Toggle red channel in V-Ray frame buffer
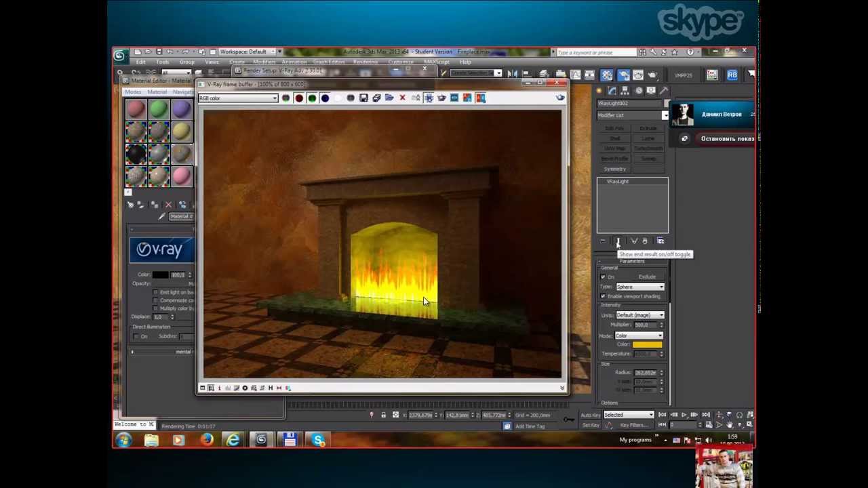 tap(299, 98)
